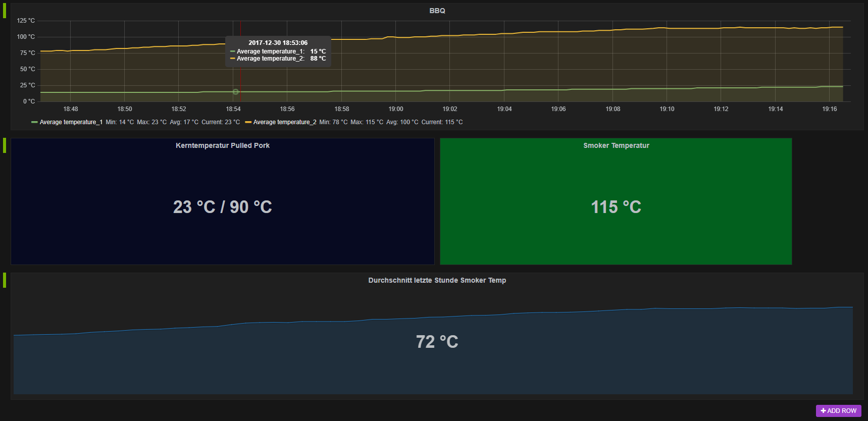Open the first row's green handle menu

(5, 11)
